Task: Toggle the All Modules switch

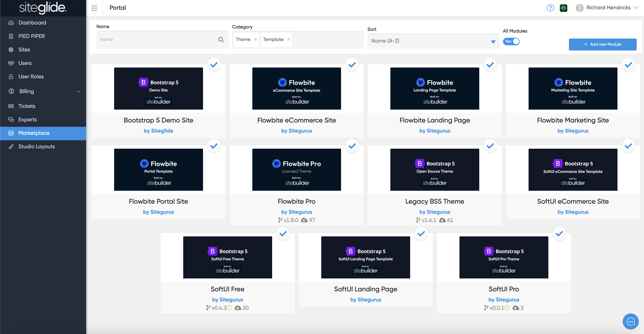Action: (511, 42)
